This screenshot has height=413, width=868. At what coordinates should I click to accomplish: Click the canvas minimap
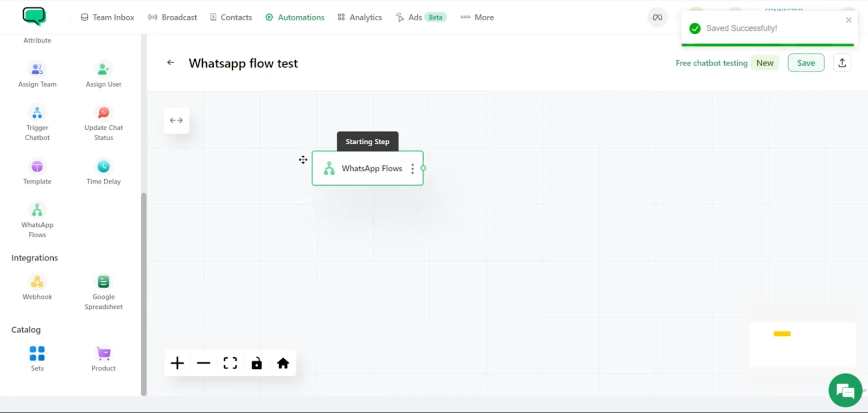(x=803, y=345)
